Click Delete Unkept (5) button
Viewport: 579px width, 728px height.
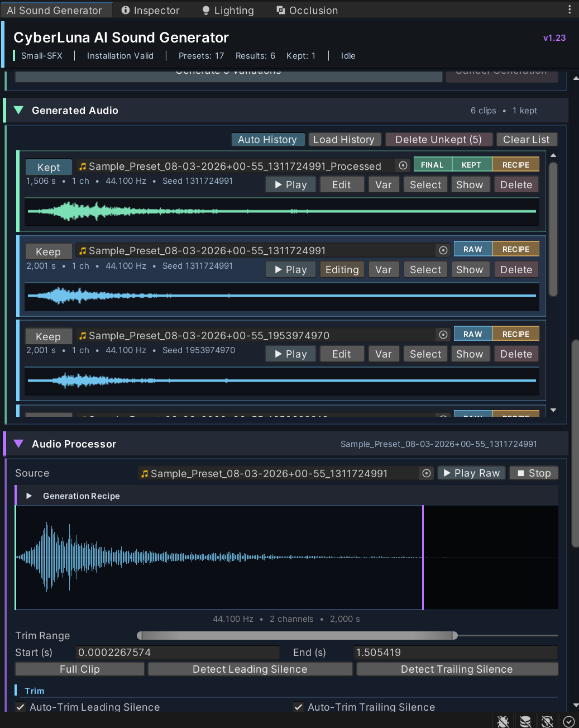coord(439,139)
